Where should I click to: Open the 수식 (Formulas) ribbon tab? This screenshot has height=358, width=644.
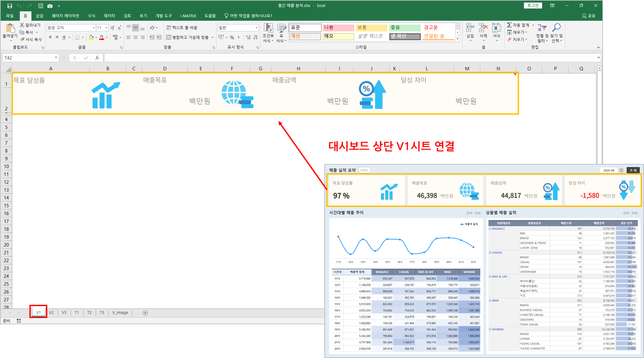coord(91,16)
